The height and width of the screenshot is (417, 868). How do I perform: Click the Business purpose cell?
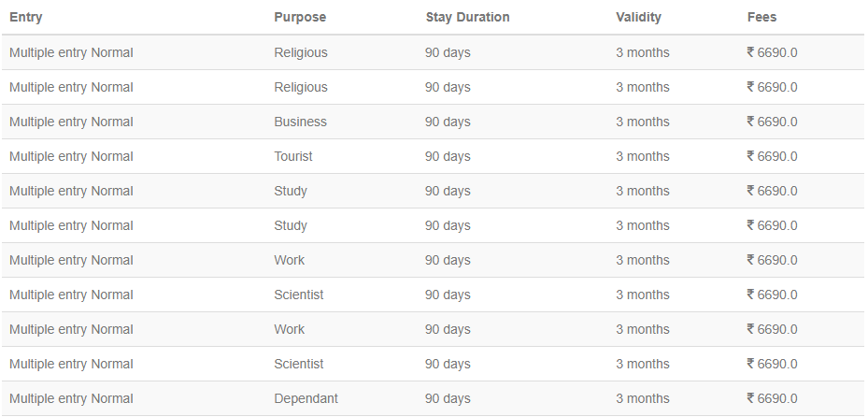click(300, 122)
